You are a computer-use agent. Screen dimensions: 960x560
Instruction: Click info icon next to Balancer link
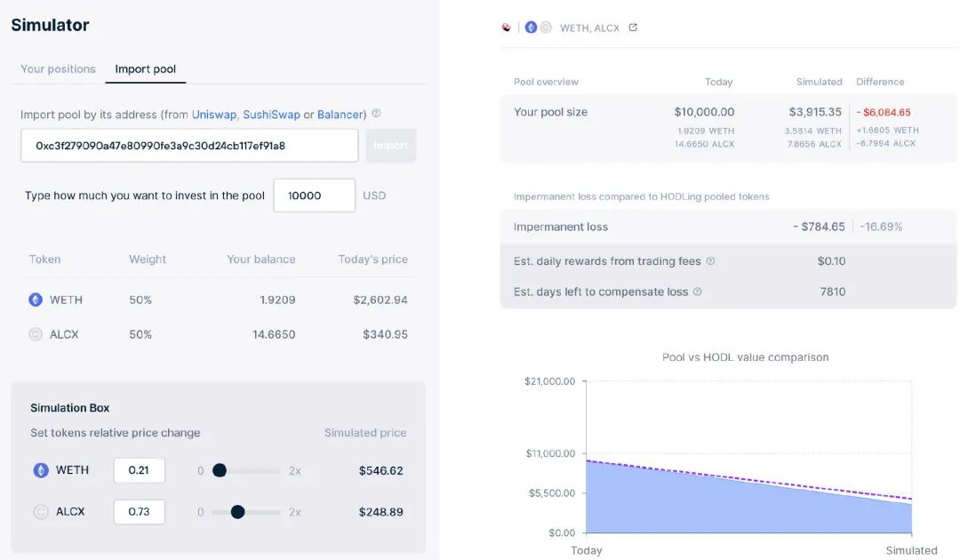coord(376,114)
